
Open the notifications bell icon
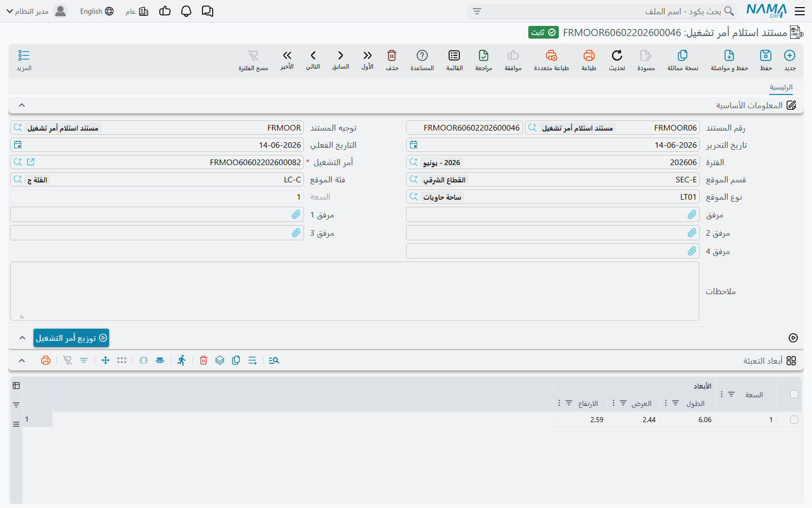pyautogui.click(x=186, y=11)
